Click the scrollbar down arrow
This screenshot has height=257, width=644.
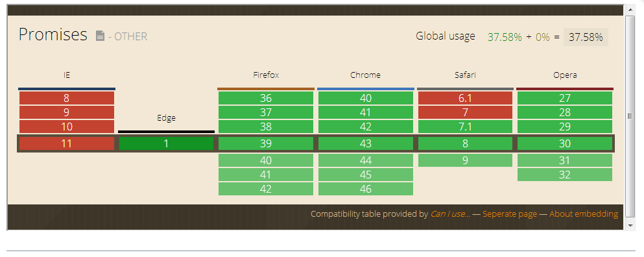(630, 225)
